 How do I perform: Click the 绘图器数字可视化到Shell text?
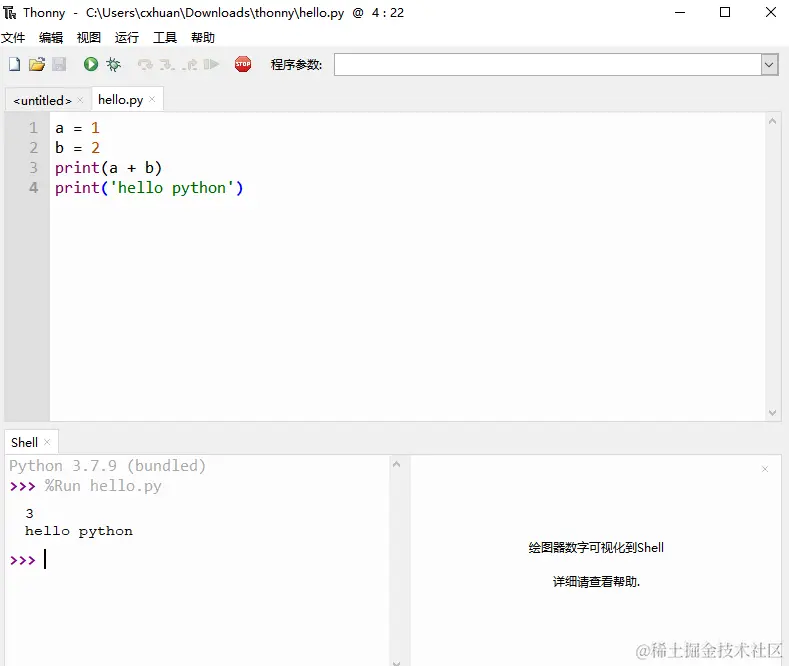[596, 547]
